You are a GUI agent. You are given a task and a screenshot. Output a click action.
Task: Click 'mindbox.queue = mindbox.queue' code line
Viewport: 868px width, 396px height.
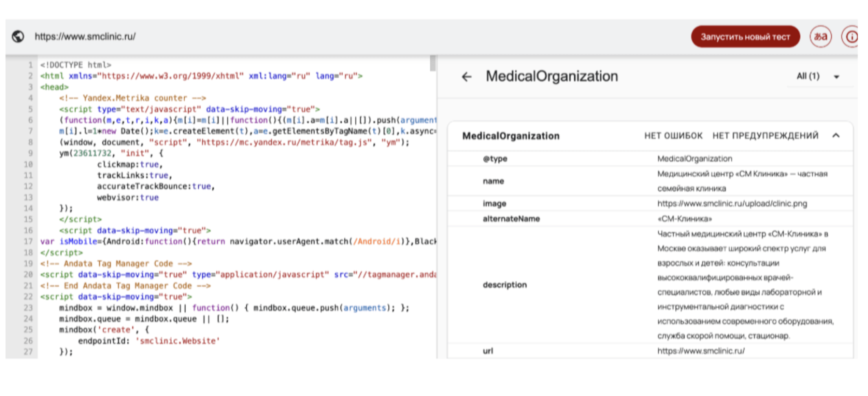pyautogui.click(x=144, y=319)
